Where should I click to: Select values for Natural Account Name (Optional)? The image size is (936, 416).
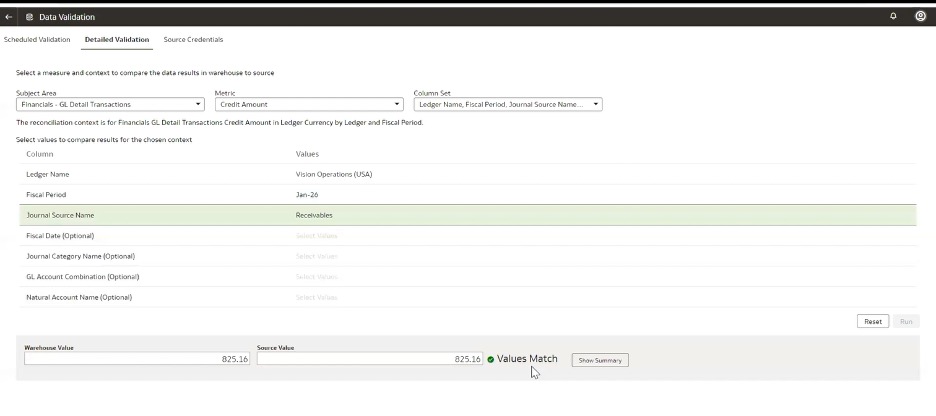tap(316, 297)
